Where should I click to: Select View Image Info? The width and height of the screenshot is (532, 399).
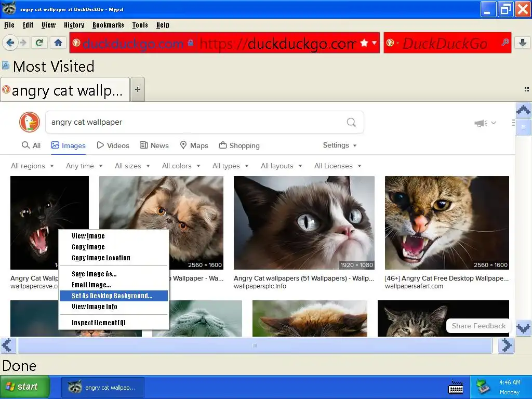[x=114, y=307]
